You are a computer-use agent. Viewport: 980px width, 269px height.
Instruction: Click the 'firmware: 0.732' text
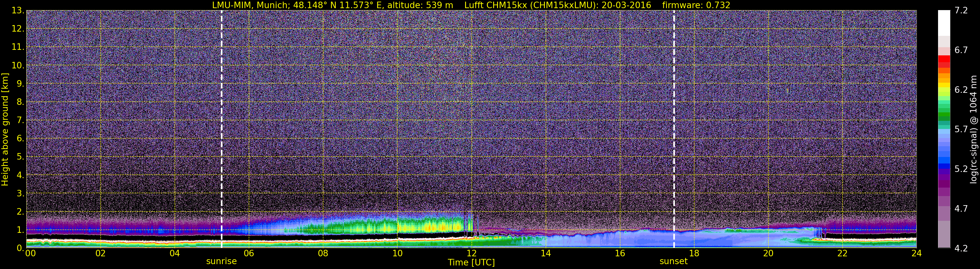[x=696, y=5]
